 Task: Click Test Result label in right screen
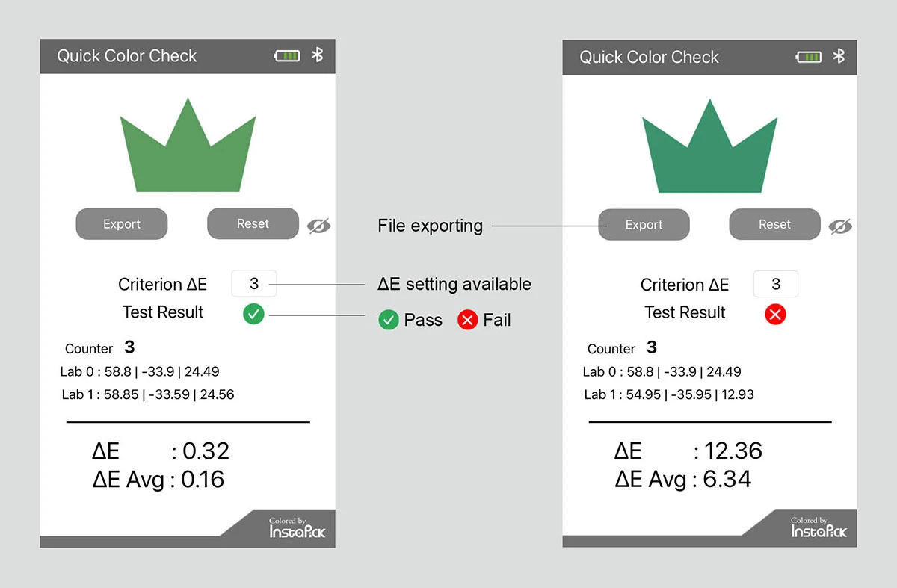point(685,312)
